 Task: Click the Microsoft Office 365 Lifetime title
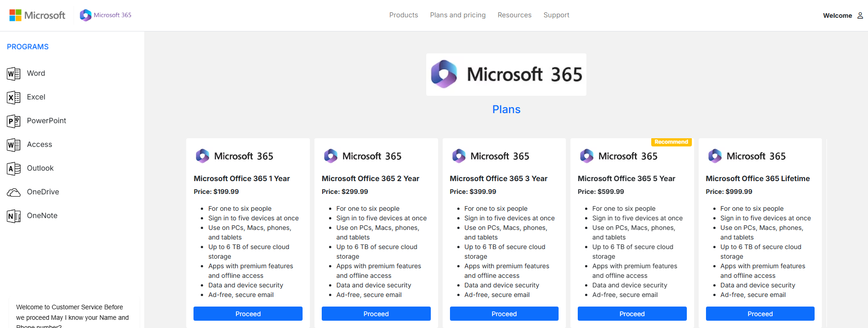point(758,179)
